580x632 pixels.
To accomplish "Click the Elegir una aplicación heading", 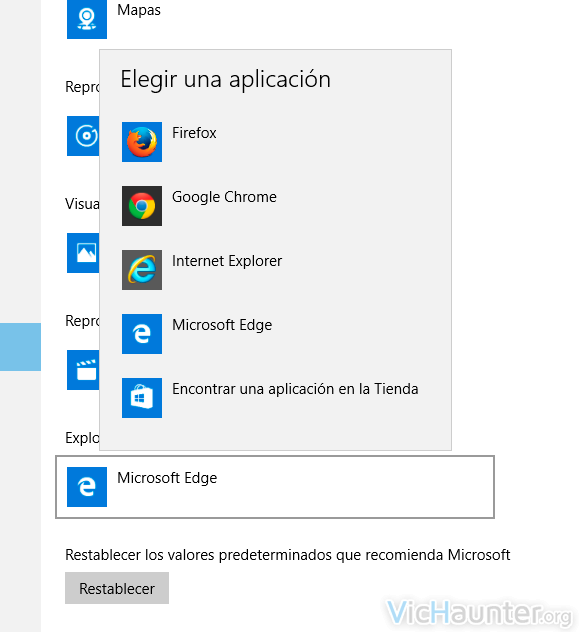I will click(x=226, y=79).
